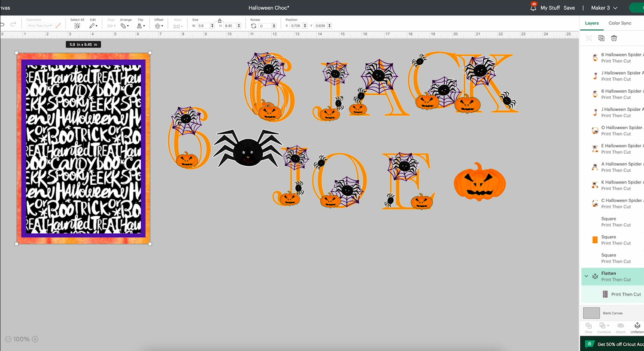Switch to the Color Sync tab
Image resolution: width=644 pixels, height=351 pixels.
(620, 23)
